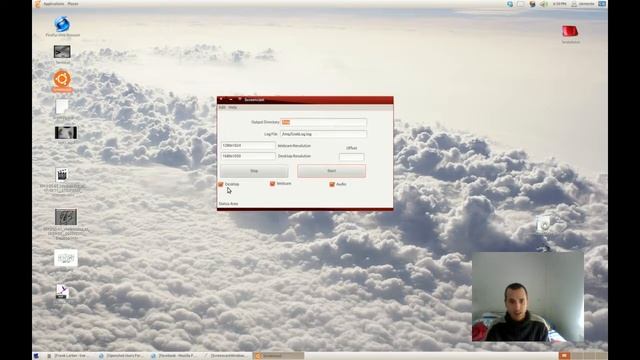This screenshot has width=640, height=360.
Task: Click the Status Area label
Action: tap(228, 204)
